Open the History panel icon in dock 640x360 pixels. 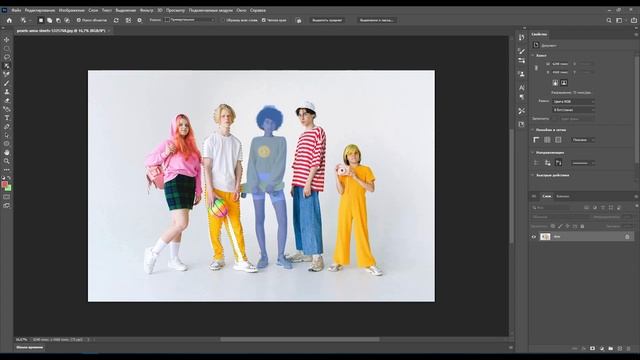point(522,38)
